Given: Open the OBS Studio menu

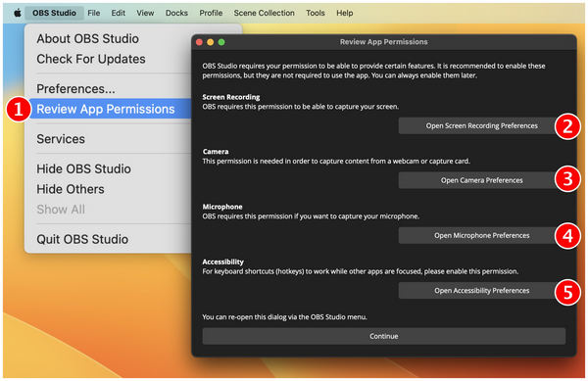Looking at the screenshot, I should coord(54,13).
